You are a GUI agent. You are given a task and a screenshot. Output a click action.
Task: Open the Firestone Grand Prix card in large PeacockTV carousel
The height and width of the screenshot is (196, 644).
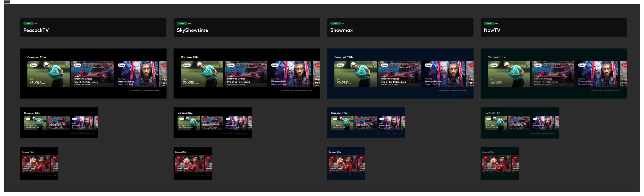(x=92, y=74)
